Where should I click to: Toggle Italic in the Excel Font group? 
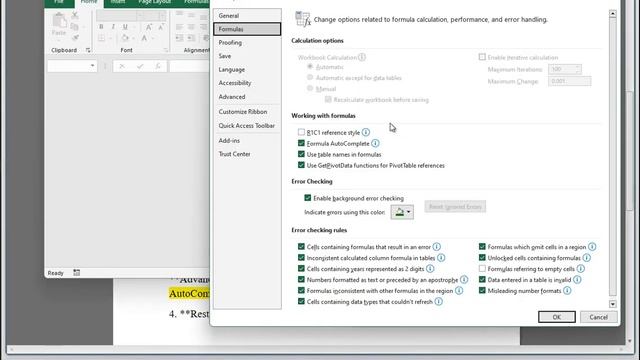tap(113, 27)
